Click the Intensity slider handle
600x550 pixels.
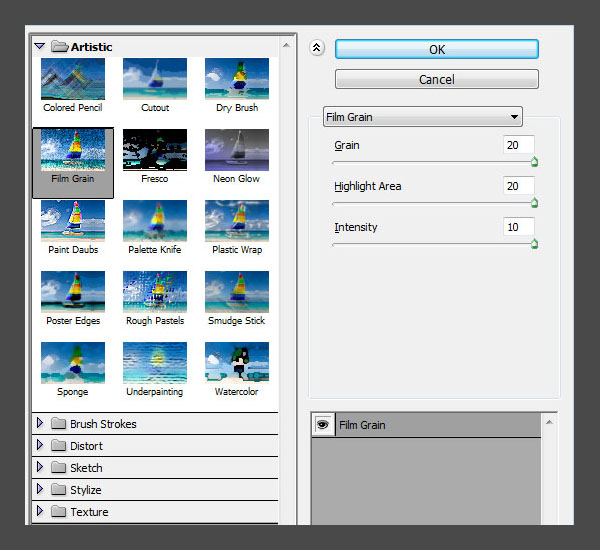[x=535, y=244]
